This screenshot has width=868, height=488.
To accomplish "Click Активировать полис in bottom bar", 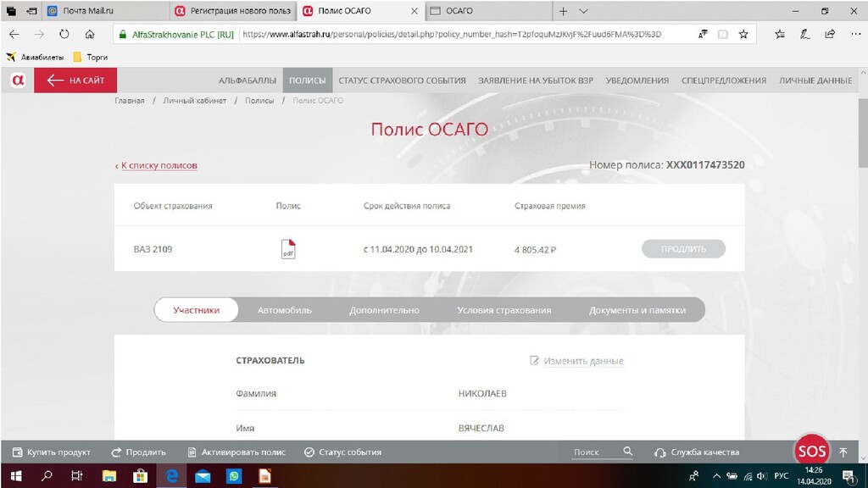I will (236, 452).
